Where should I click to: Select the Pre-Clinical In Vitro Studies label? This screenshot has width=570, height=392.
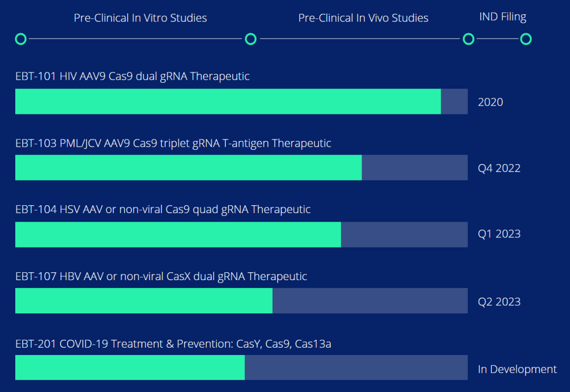[x=140, y=18]
